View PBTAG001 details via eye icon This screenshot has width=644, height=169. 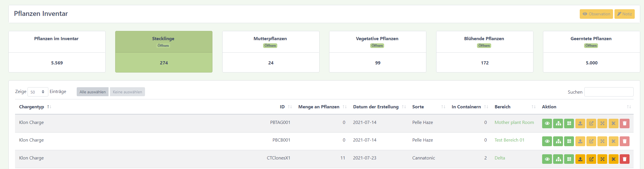[x=547, y=124]
